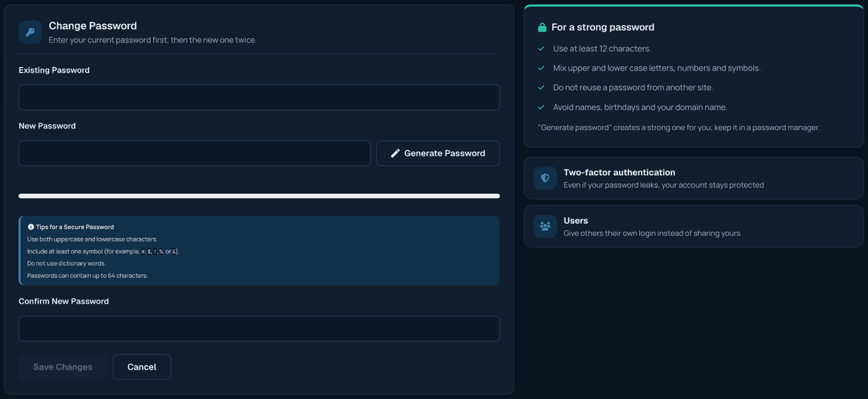
Task: Click the Users group icon
Action: coord(545,226)
